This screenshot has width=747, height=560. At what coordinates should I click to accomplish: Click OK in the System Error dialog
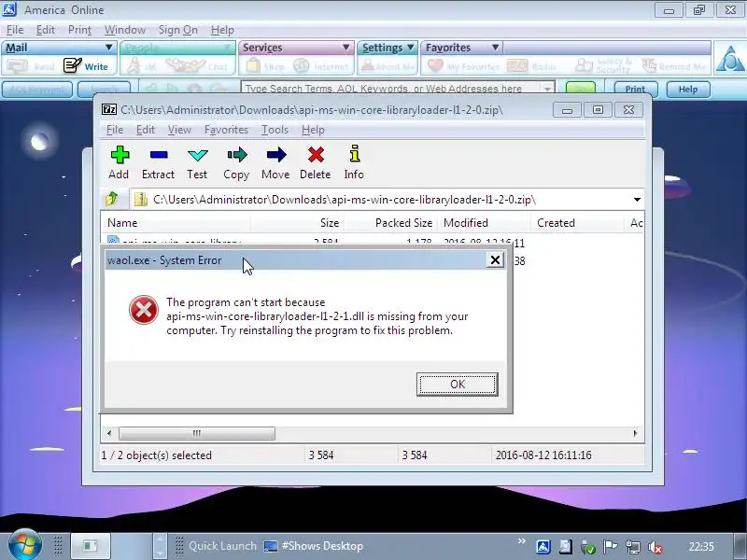click(x=458, y=385)
